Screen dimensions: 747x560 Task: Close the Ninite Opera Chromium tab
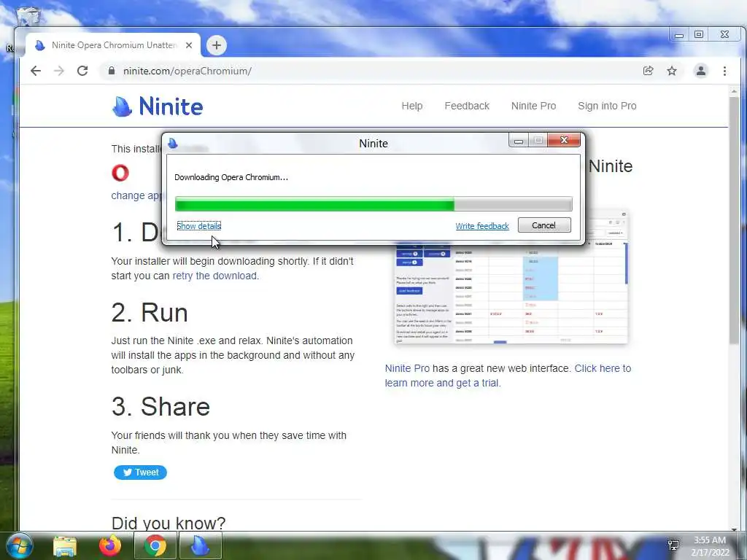click(189, 45)
